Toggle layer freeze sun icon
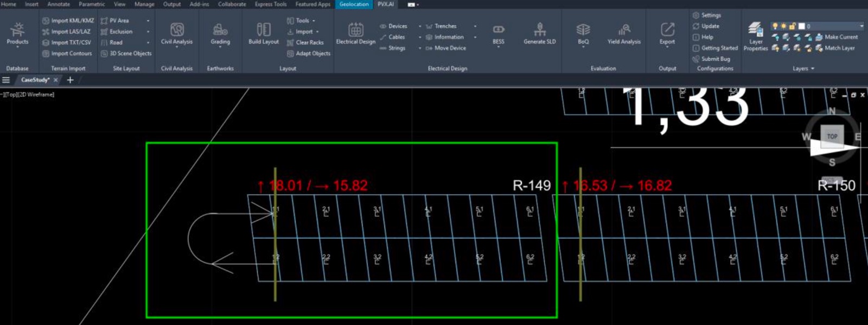Screen dimensions: 868x325 click(783, 26)
